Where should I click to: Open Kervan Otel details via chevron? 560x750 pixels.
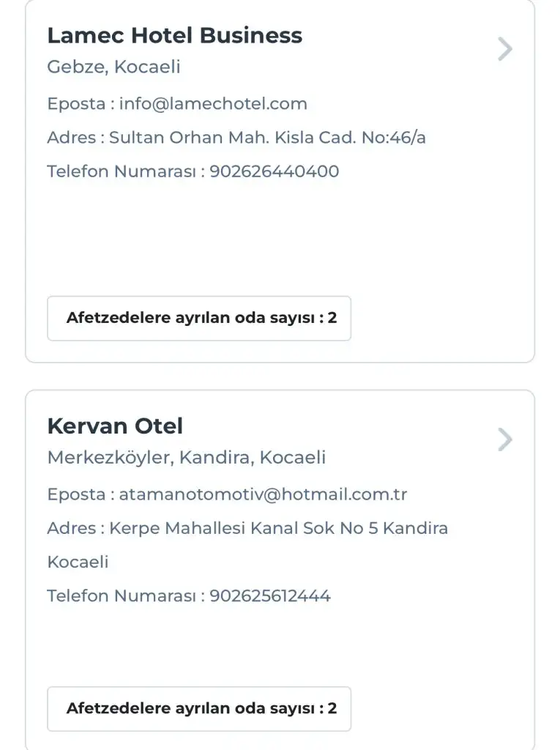click(504, 439)
